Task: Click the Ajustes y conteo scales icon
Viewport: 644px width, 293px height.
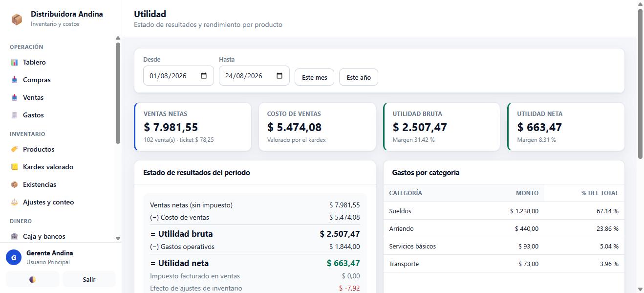Action: [14, 202]
